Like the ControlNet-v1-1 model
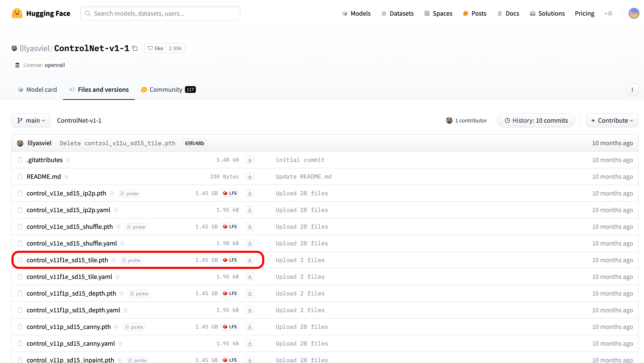This screenshot has width=644, height=363. [x=155, y=48]
